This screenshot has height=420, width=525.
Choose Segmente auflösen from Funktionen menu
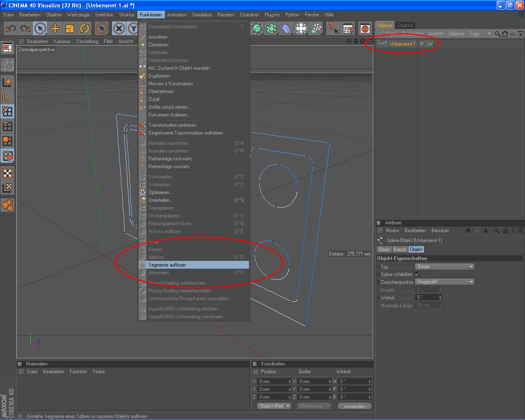(194, 265)
